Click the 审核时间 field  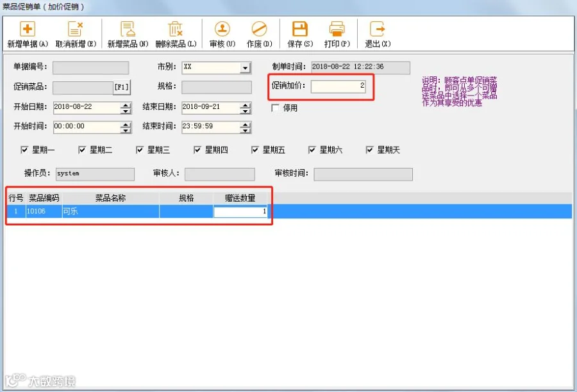[364, 174]
